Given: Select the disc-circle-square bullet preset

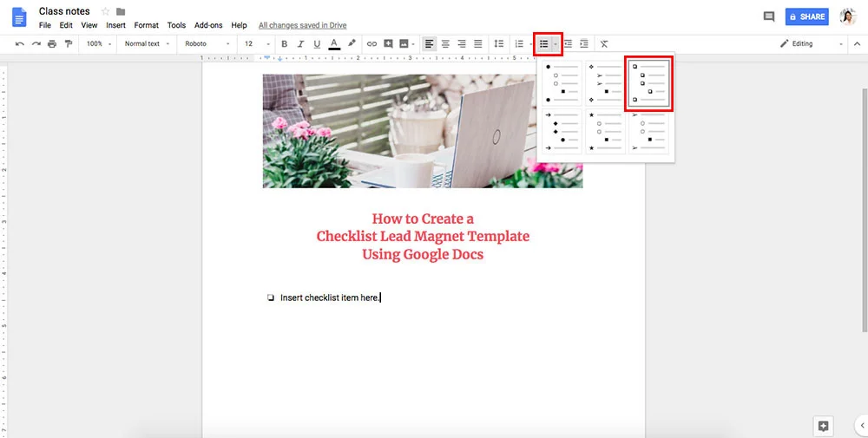Looking at the screenshot, I should click(x=562, y=83).
